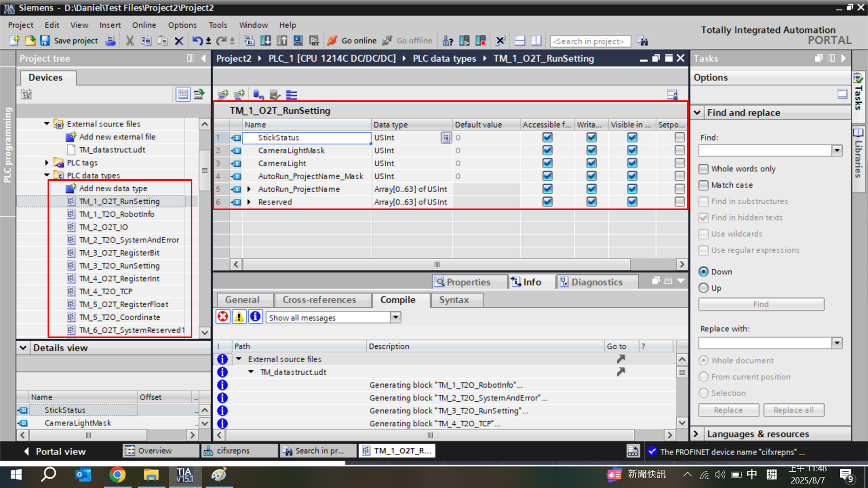
Task: Uncheck Writable for CameraLightMask row
Action: coord(591,150)
